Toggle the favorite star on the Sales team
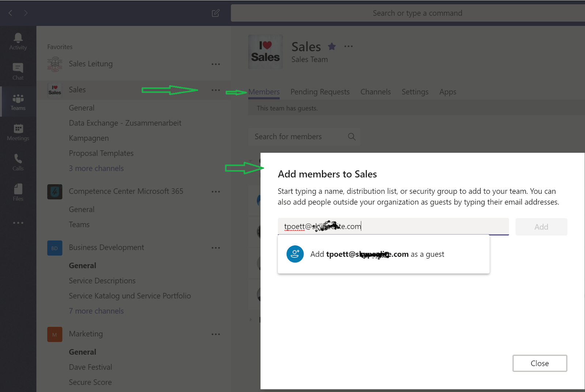 point(332,46)
